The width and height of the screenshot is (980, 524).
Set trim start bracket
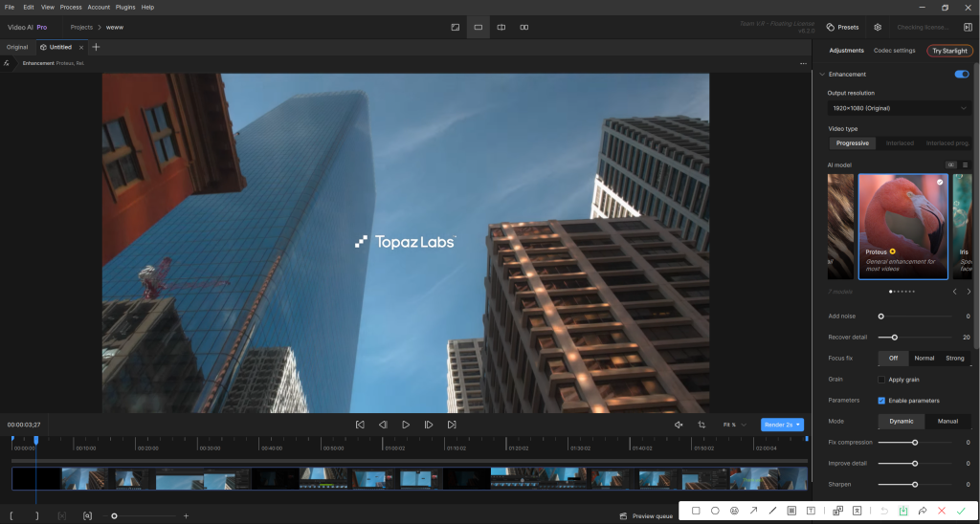point(11,516)
